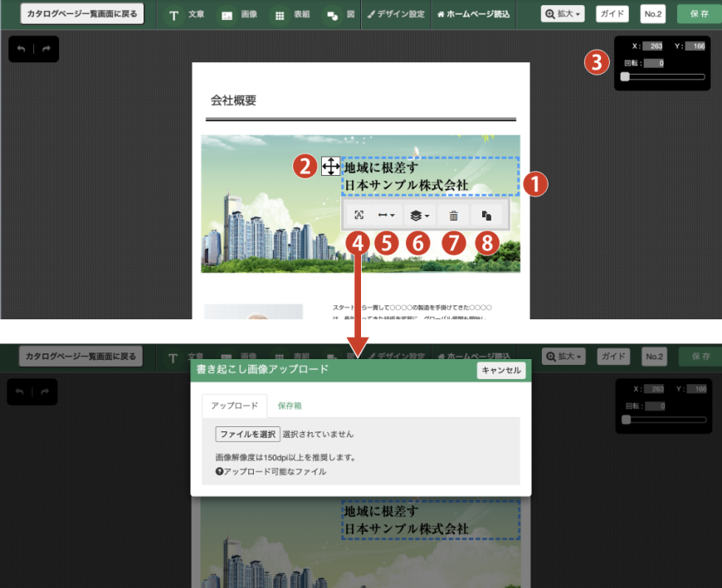Duplicate the element with the copy icon

[x=487, y=215]
